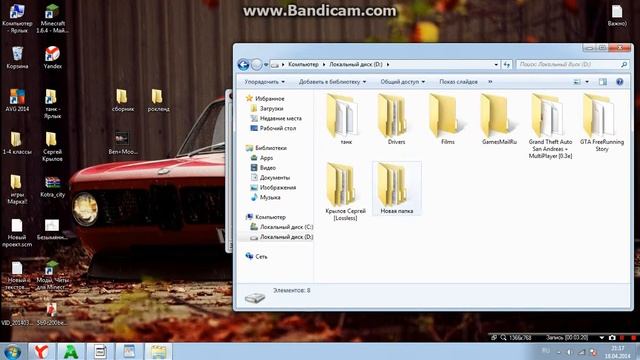Open Важно file on desktop
Image resolution: width=640 pixels, height=360 pixels.
tap(617, 16)
